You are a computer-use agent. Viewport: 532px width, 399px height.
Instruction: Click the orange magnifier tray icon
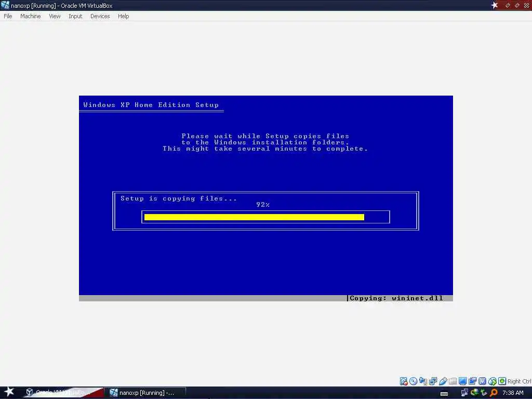pyautogui.click(x=494, y=393)
